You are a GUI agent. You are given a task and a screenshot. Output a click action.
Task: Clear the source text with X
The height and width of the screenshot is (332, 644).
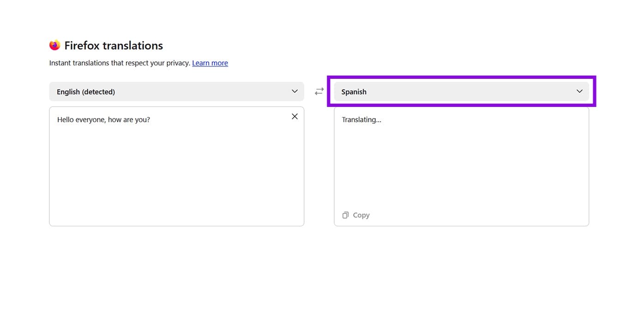[x=295, y=117]
